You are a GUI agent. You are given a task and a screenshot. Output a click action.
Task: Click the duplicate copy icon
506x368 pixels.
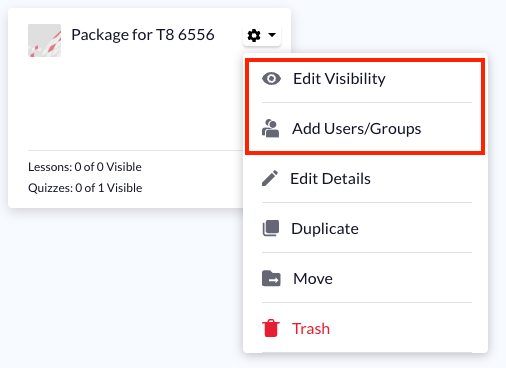pyautogui.click(x=271, y=228)
